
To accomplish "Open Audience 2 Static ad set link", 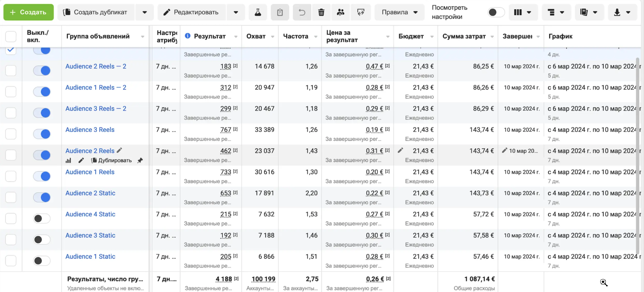I will [90, 193].
